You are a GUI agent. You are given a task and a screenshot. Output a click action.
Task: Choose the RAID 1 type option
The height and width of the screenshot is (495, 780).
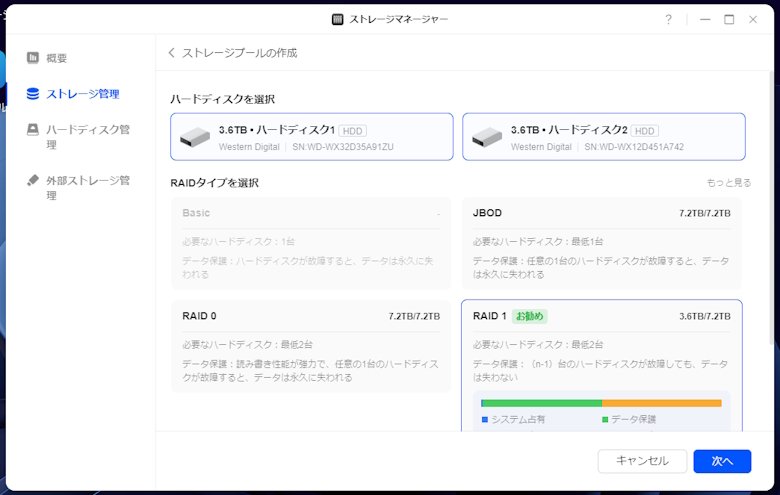[601, 345]
